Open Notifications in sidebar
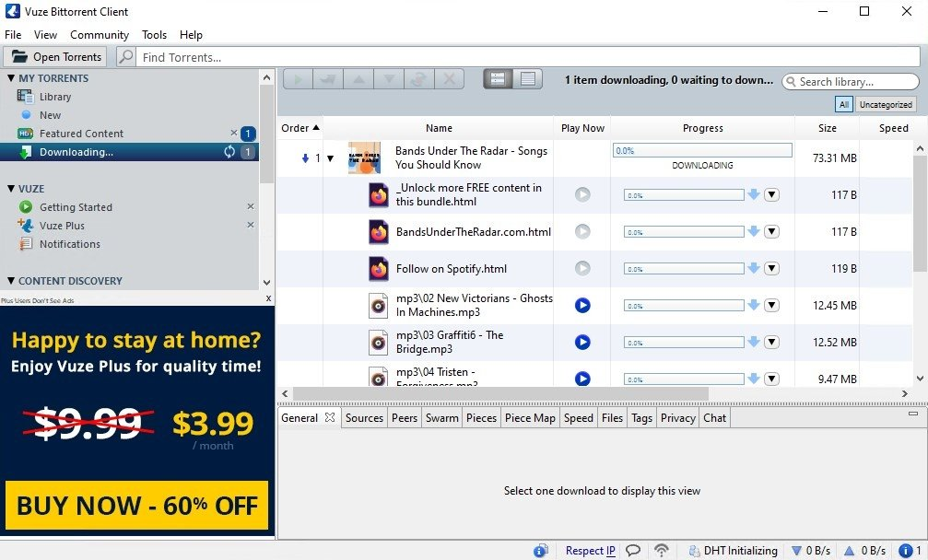Viewport: 928px width, 560px height. pyautogui.click(x=69, y=244)
